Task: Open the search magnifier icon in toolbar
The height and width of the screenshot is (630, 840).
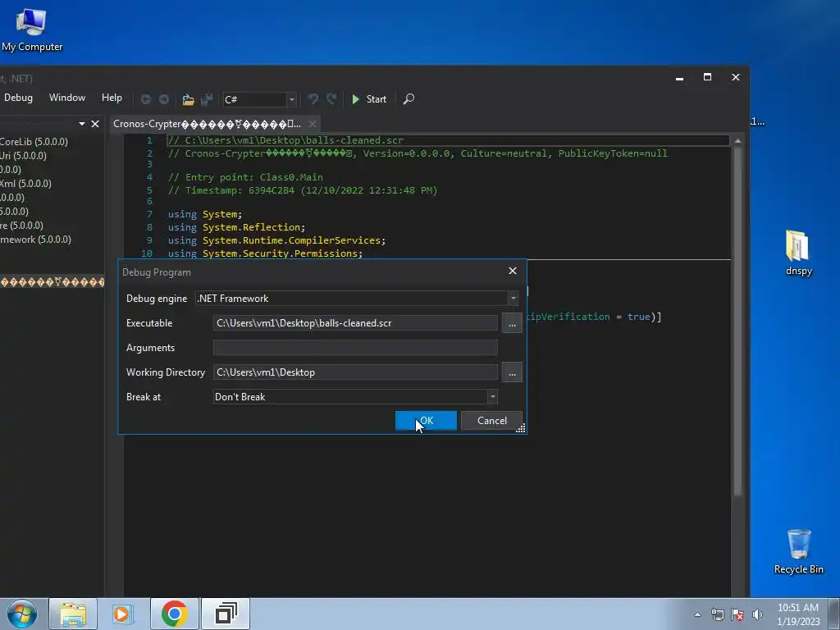Action: pos(409,99)
